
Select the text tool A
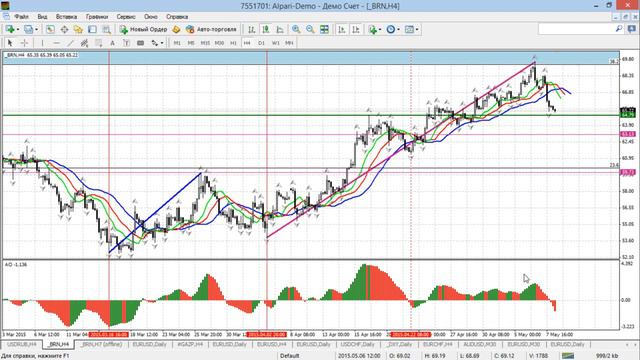point(112,43)
